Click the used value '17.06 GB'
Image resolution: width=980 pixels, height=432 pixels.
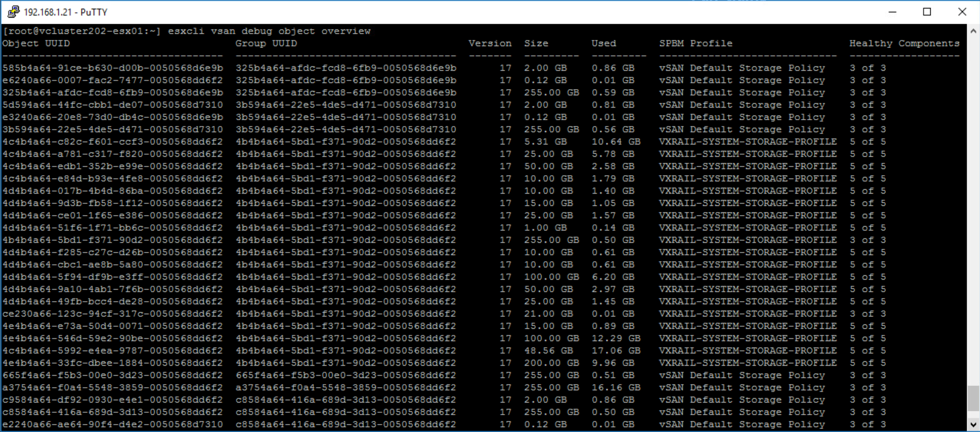[x=616, y=351]
